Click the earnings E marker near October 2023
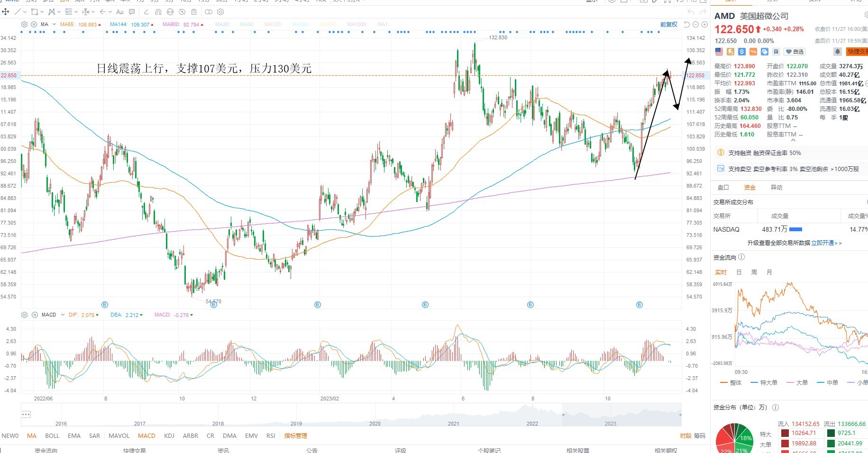 [640, 305]
